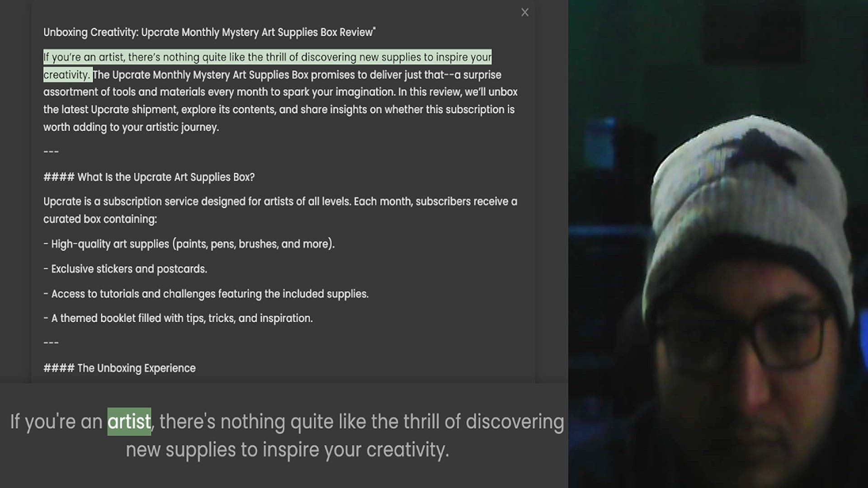Screen dimensions: 868x488
Task: Click paragraph 'Upcrate is a subscription service'
Action: tap(280, 202)
